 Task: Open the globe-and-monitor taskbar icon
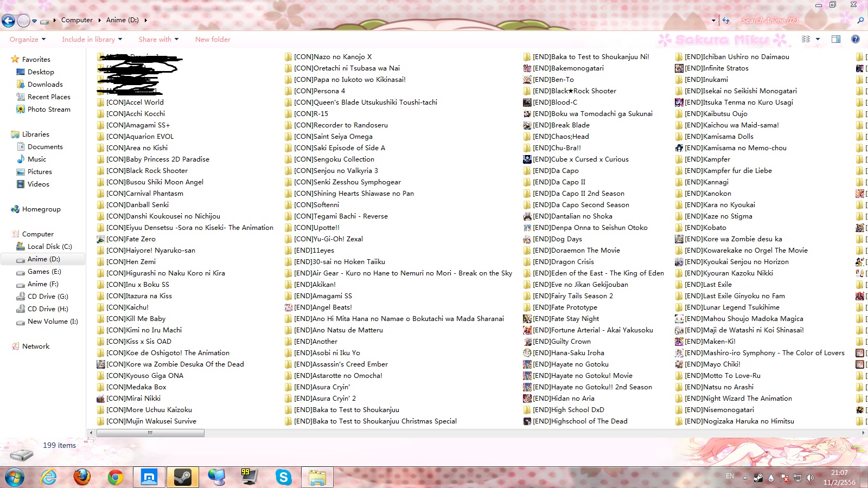coord(216,477)
